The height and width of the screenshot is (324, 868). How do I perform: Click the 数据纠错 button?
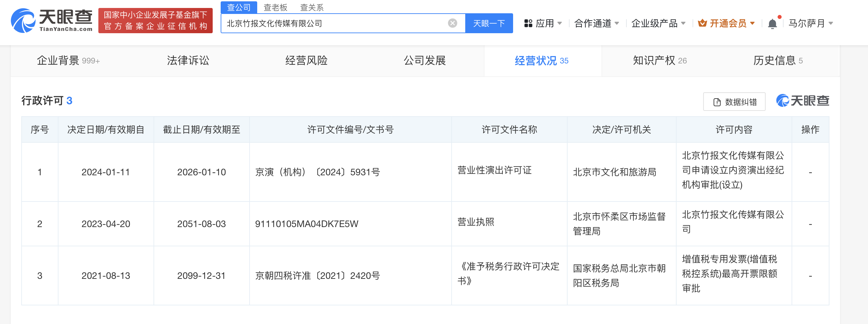pyautogui.click(x=734, y=102)
